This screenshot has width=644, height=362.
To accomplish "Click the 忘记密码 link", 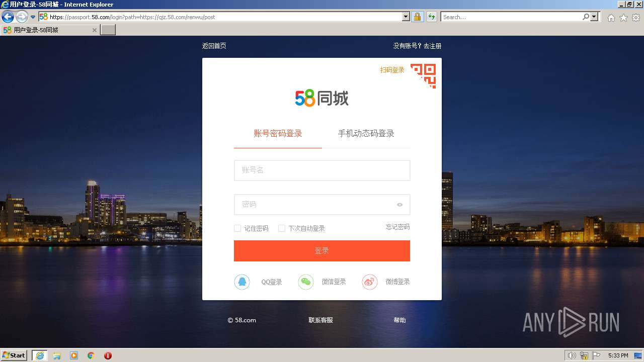I will click(398, 227).
